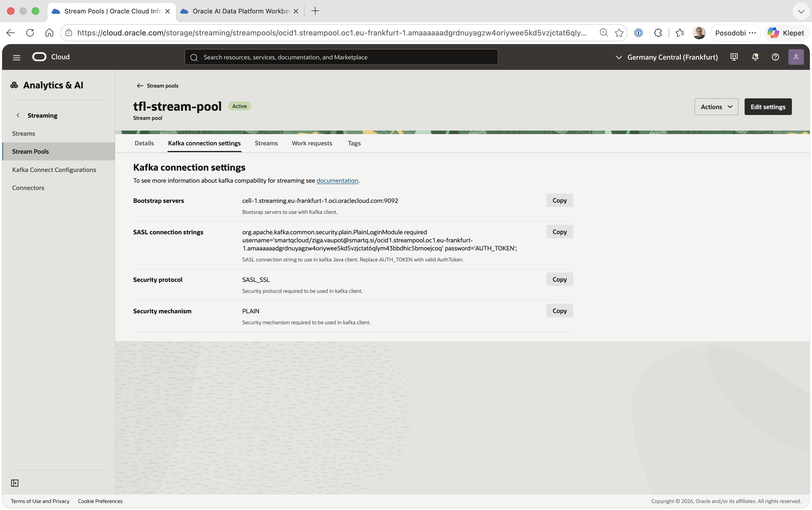The image size is (812, 510).
Task: Close the Stream Pools browser tab
Action: tap(168, 11)
